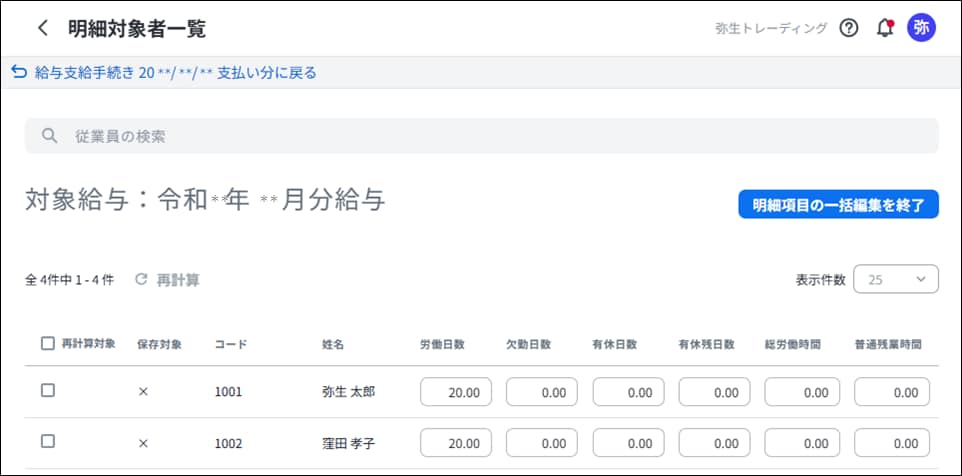Screen dimensions: 962x476
Task: Edit 欠勤日数 field for 窪田 孝子
Action: [542, 442]
